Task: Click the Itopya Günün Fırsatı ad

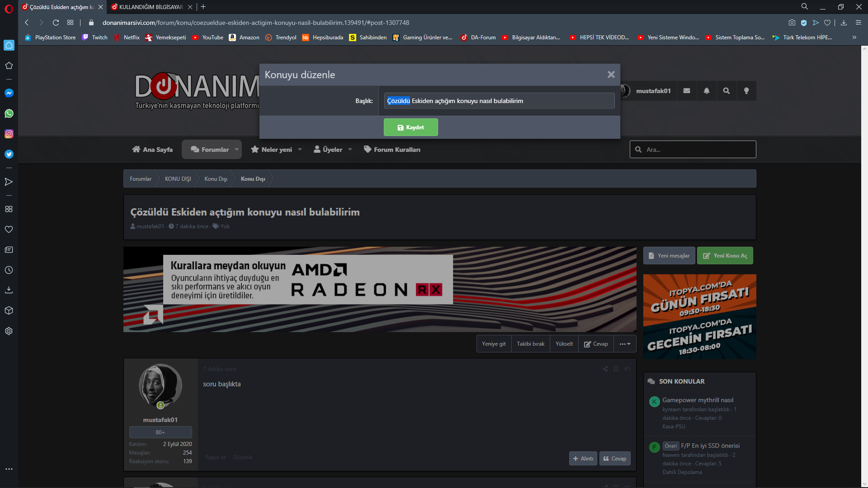Action: tap(699, 317)
